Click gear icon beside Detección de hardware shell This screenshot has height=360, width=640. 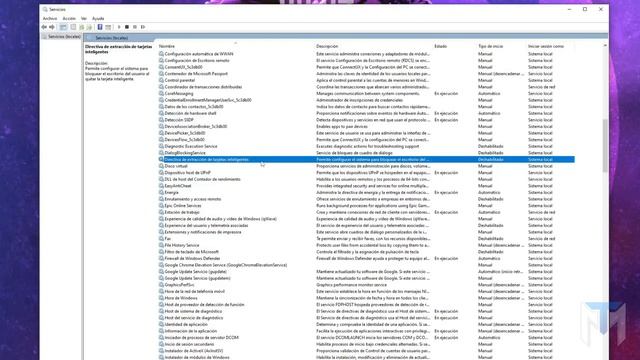click(161, 113)
